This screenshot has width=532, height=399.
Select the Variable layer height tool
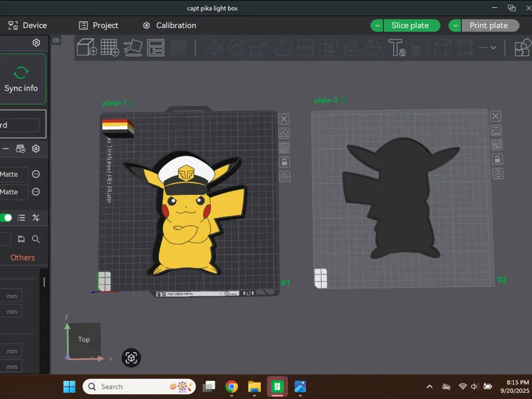tap(179, 48)
